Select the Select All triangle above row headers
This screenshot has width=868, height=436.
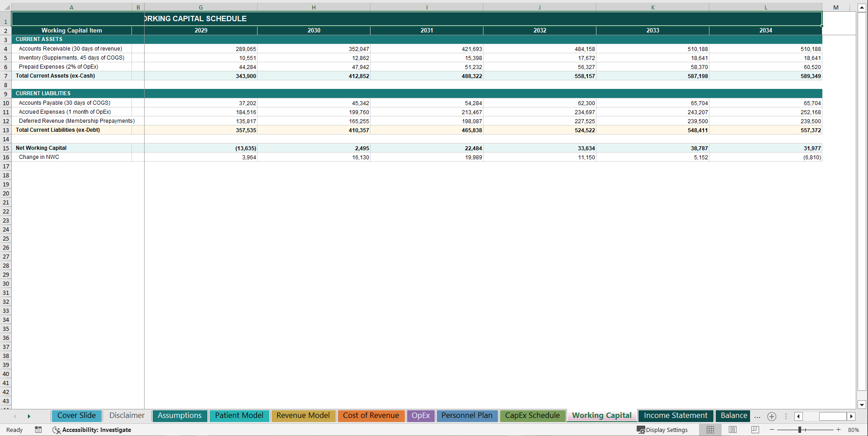[x=6, y=7]
